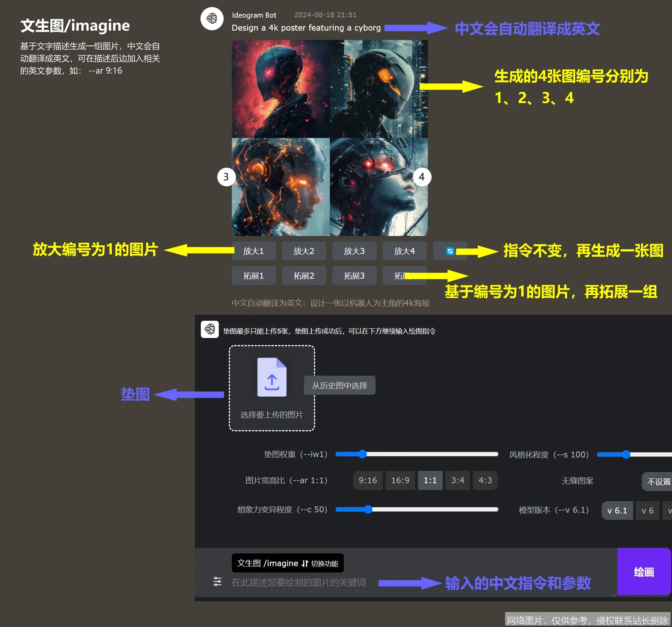Viewport: 672px width, 627px height.
Task: Click the 文生图/imagine heading
Action: tap(75, 25)
